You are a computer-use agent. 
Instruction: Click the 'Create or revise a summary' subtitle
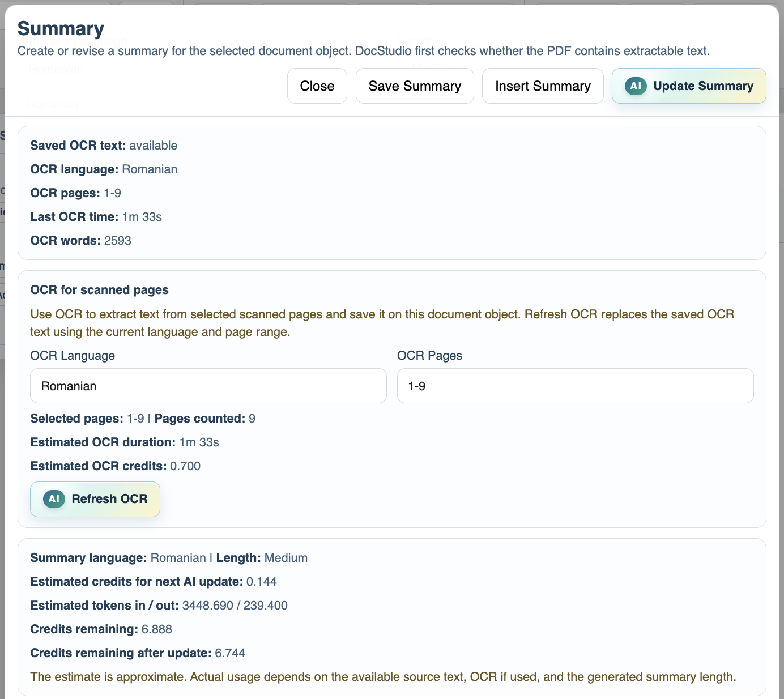364,51
